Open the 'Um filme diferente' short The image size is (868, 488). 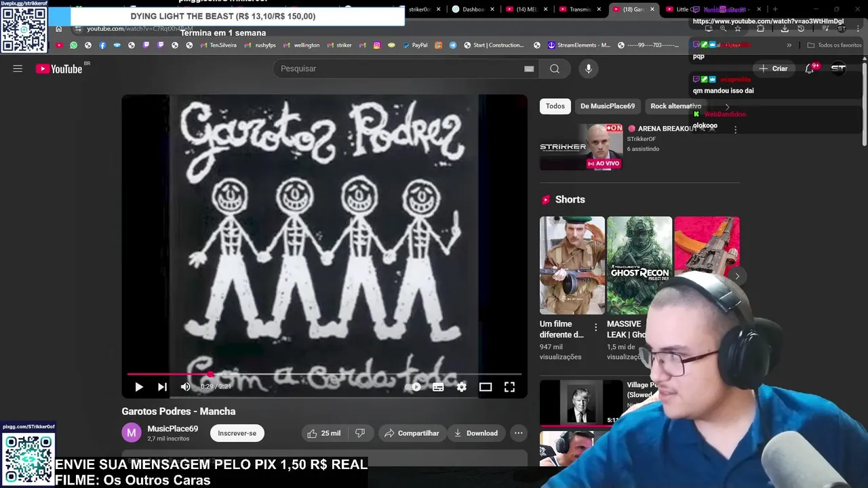click(572, 265)
